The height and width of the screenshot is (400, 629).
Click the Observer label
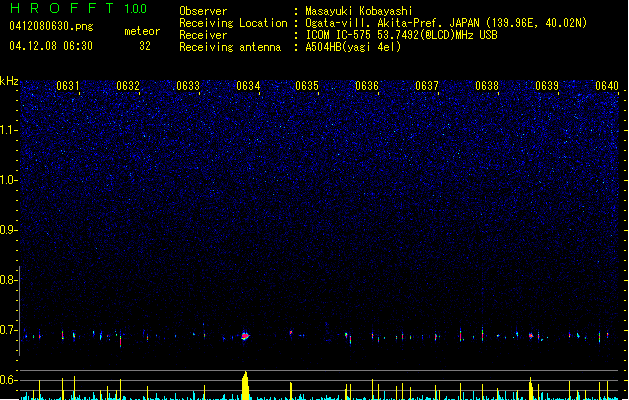[203, 11]
